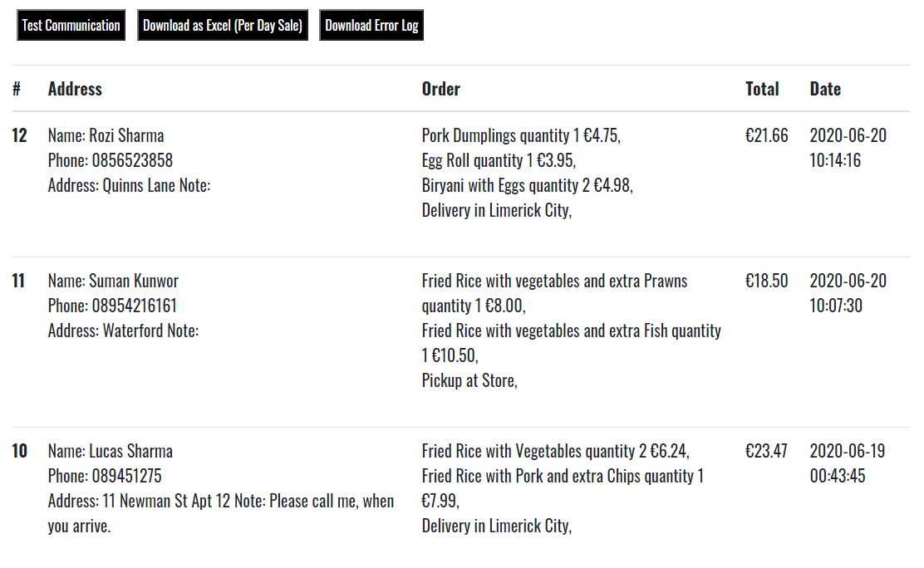Select the Address column header
924x568 pixels.
tap(75, 89)
